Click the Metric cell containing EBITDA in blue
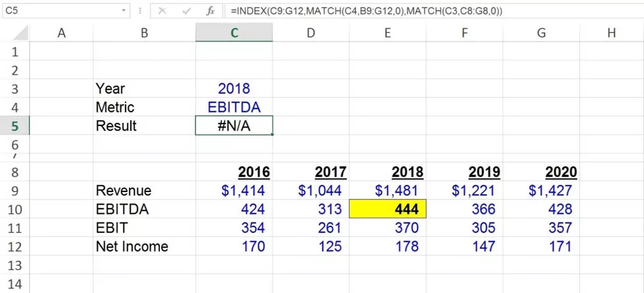This screenshot has width=644, height=293. click(x=234, y=107)
